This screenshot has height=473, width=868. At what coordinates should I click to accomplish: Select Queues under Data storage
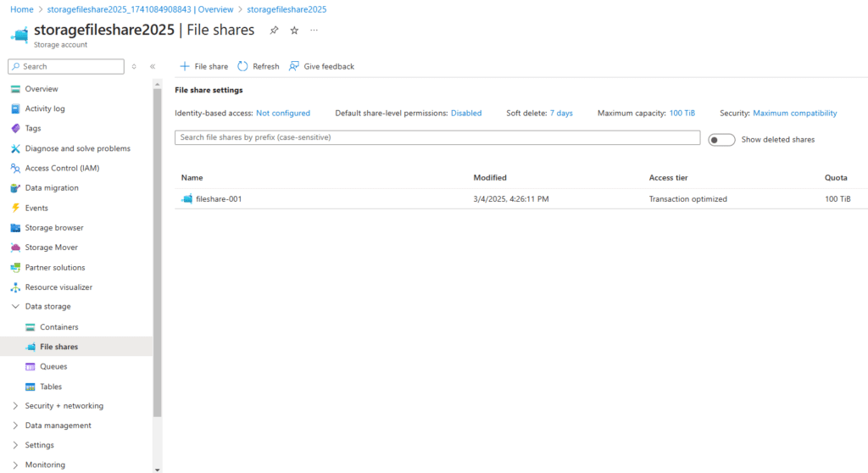point(53,367)
